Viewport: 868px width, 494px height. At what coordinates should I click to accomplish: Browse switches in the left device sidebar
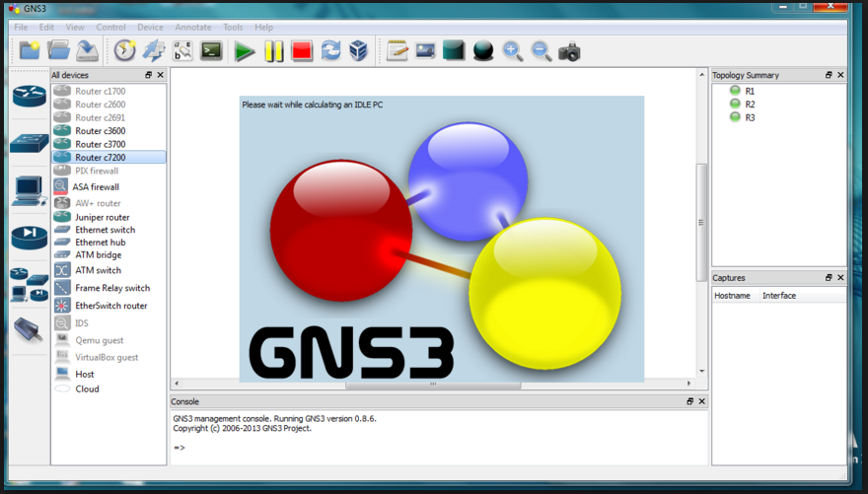click(x=30, y=143)
